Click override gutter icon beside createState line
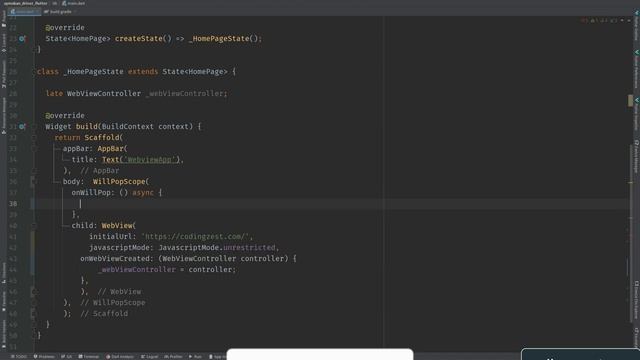The image size is (640, 360). click(x=22, y=39)
